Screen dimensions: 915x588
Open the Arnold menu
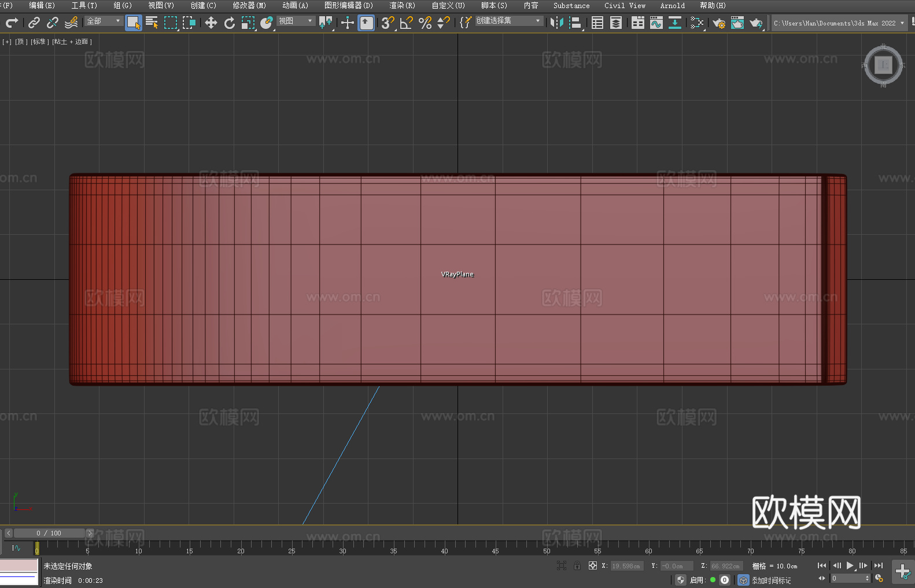click(x=673, y=5)
